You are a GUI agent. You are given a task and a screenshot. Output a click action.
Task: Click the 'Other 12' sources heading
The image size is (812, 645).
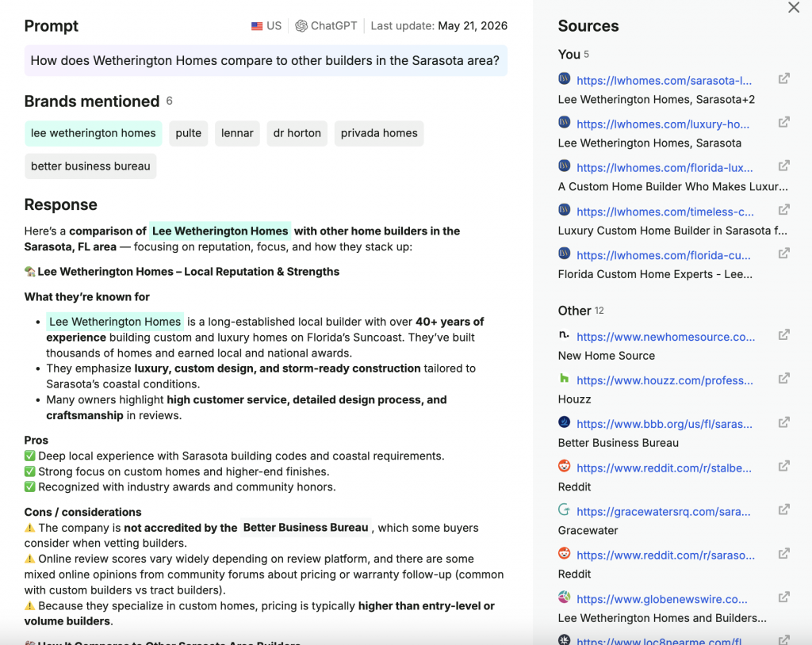click(x=580, y=311)
